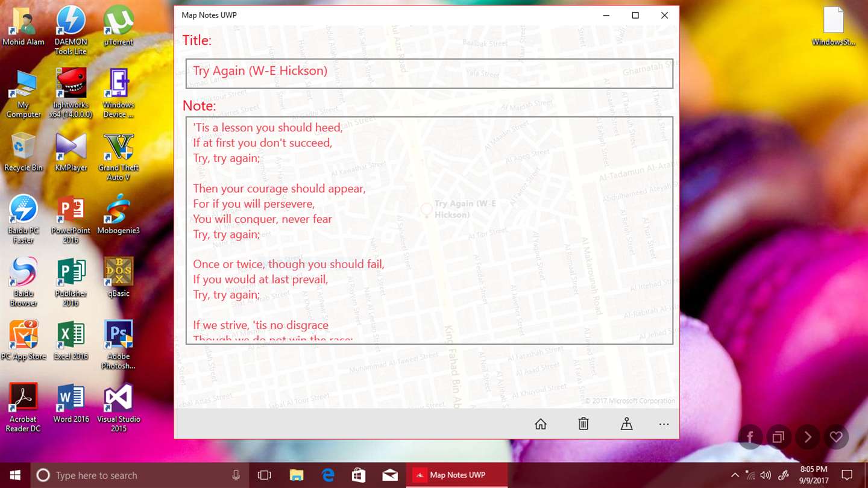This screenshot has width=868, height=488.
Task: Click the Map Notes UWP taskbar button
Action: (457, 475)
